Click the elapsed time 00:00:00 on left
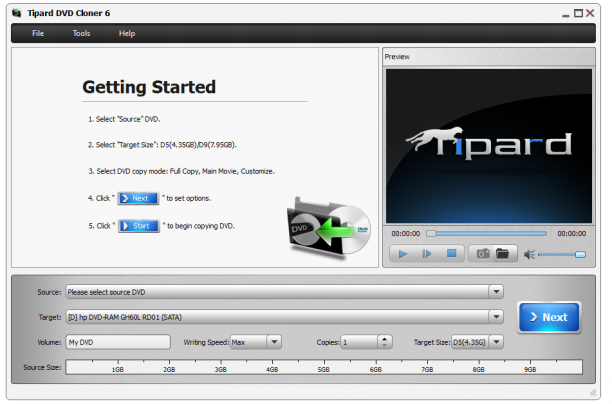This screenshot has height=404, width=612. [x=406, y=233]
